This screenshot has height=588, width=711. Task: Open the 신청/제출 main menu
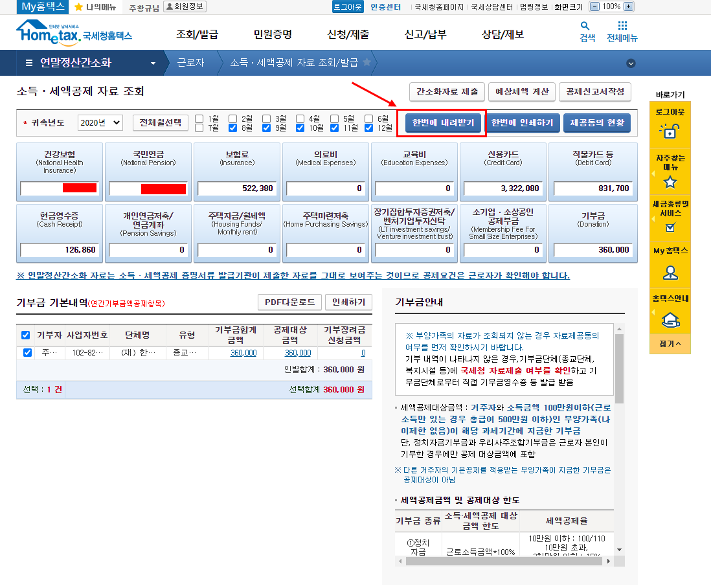click(348, 34)
